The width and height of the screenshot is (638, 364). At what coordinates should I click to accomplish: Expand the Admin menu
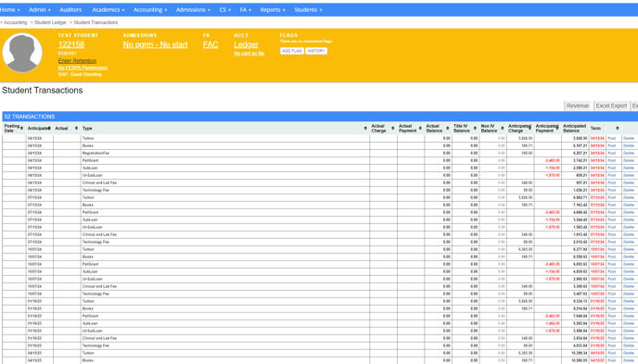click(x=40, y=10)
